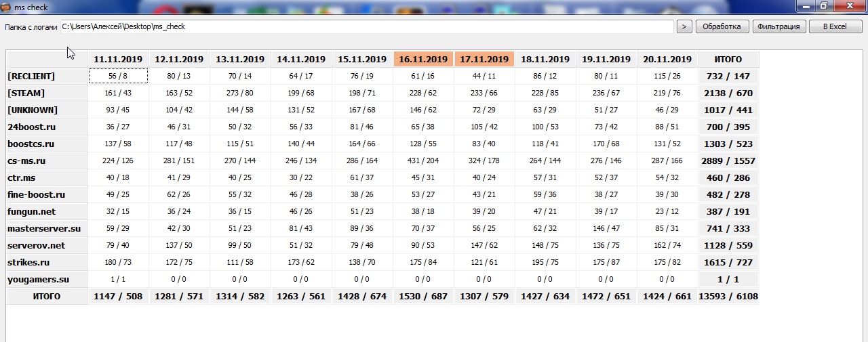Select the [STEAM] row header
Image resolution: width=868 pixels, height=342 pixels.
point(47,93)
